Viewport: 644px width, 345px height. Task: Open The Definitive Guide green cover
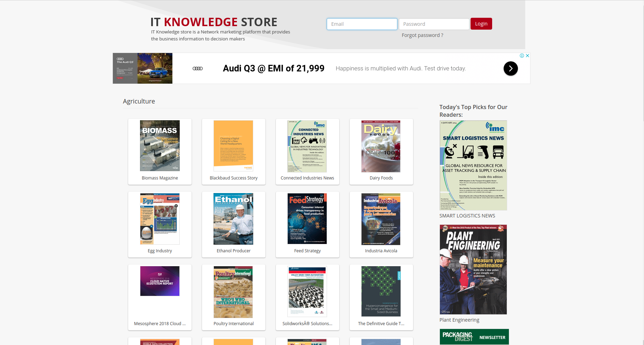[381, 291]
